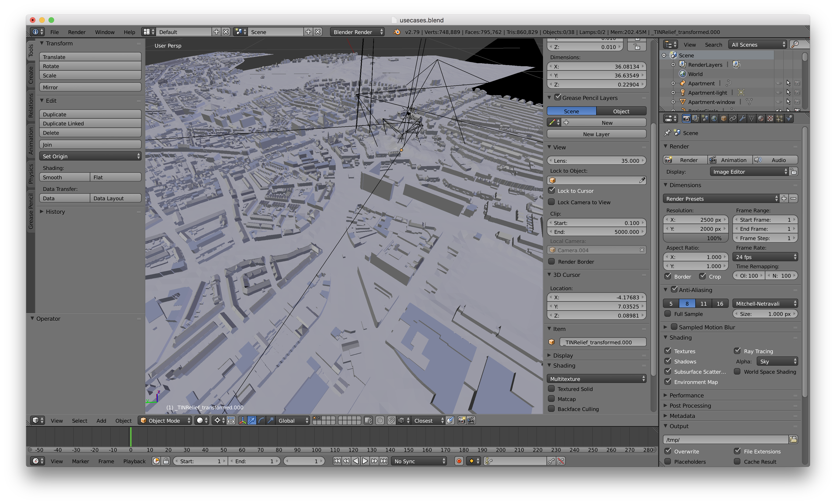Screen dimensions: 836x504
Task: Enable Backface Culling checkbox
Action: (552, 409)
